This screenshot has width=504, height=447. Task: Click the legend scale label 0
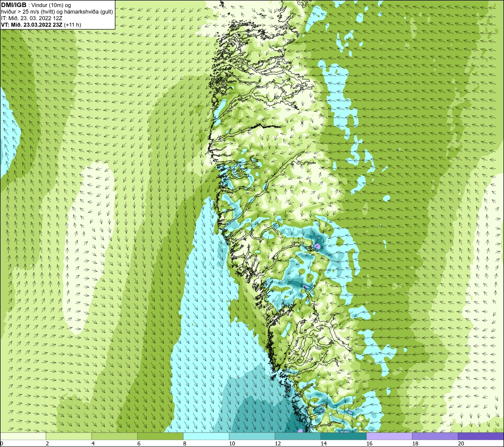point(2,444)
